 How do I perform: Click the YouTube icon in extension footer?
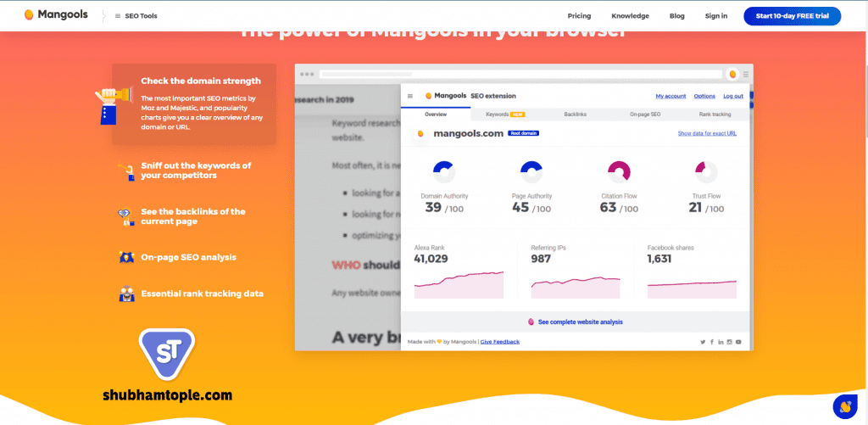(738, 343)
